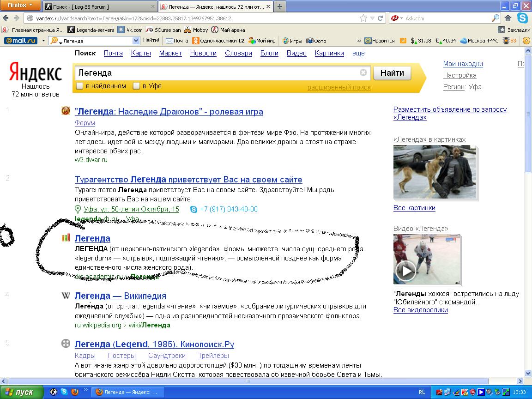Open Карты in Yandex services menu

click(141, 53)
